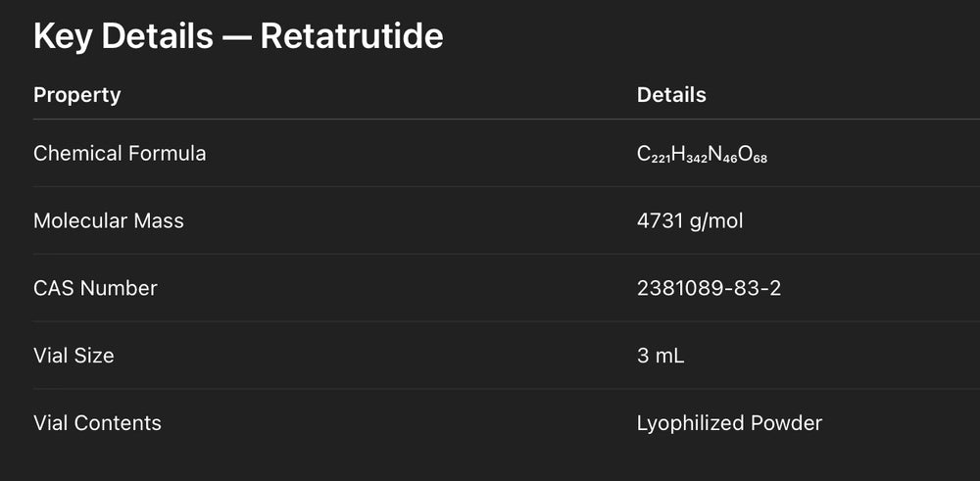Click the "Key Details" heading text

pos(122,36)
